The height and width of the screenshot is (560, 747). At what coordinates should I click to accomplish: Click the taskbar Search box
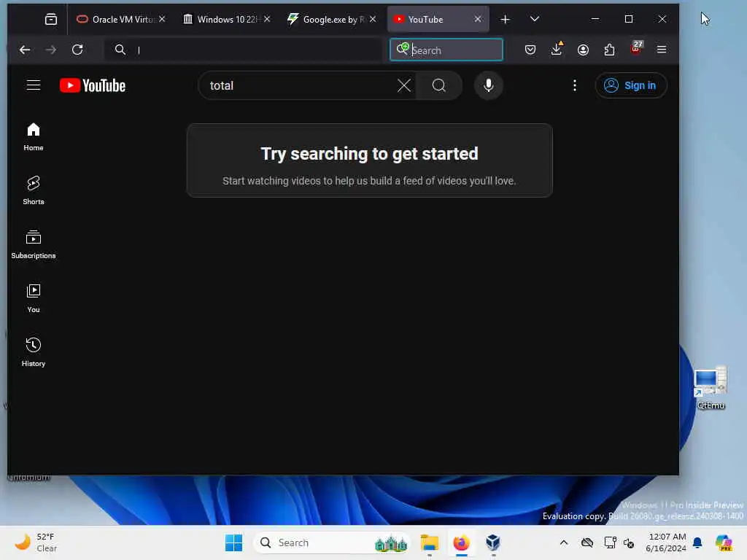332,542
